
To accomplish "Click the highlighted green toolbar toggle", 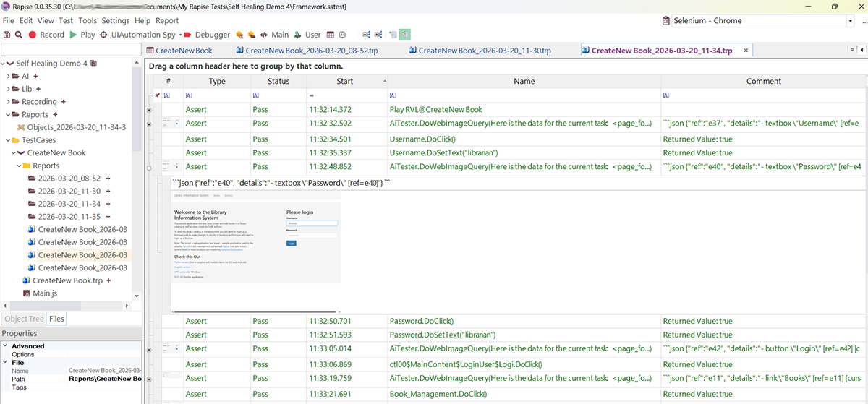I will pos(405,35).
